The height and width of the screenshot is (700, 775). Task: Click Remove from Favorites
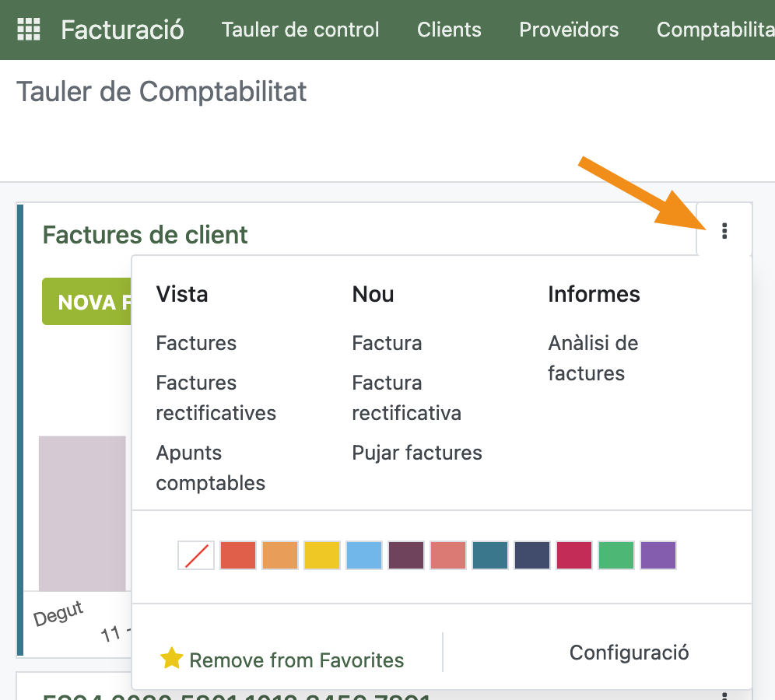(x=296, y=660)
